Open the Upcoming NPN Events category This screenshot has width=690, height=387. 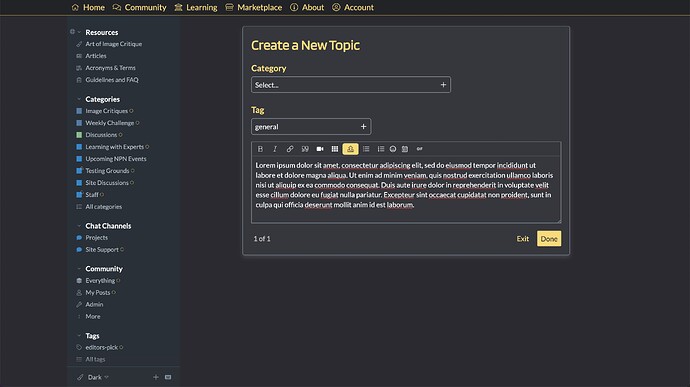point(116,158)
